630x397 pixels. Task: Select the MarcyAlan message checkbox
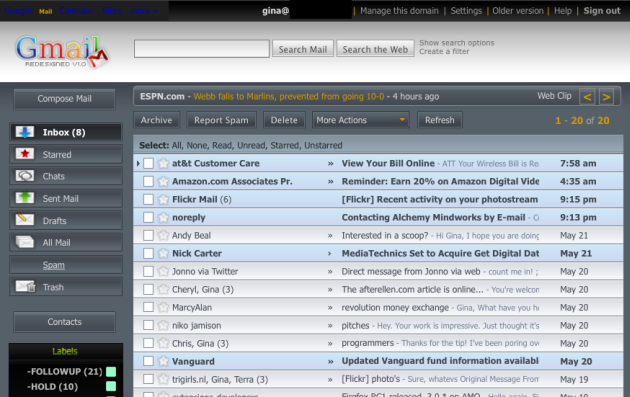click(x=148, y=307)
